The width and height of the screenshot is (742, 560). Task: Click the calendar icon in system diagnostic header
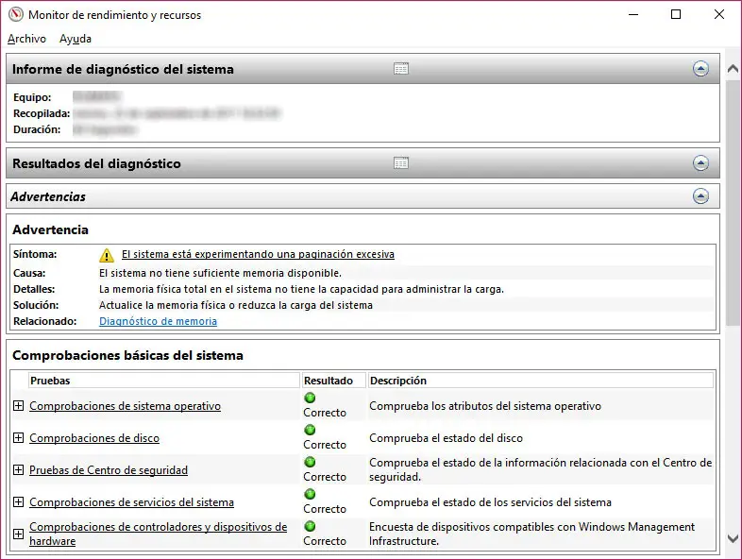pos(401,69)
